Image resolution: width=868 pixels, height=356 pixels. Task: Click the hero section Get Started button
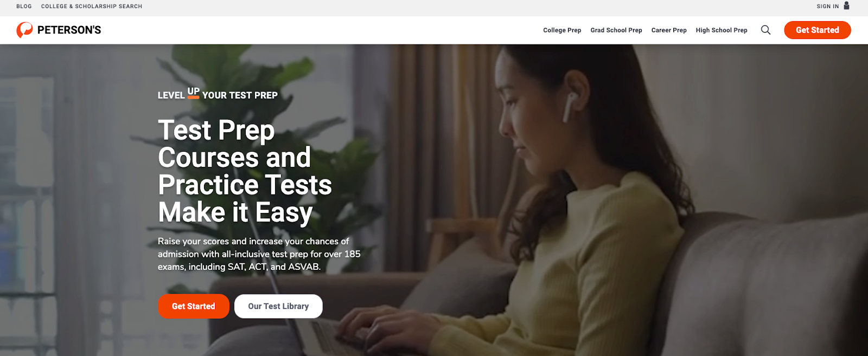click(x=193, y=306)
